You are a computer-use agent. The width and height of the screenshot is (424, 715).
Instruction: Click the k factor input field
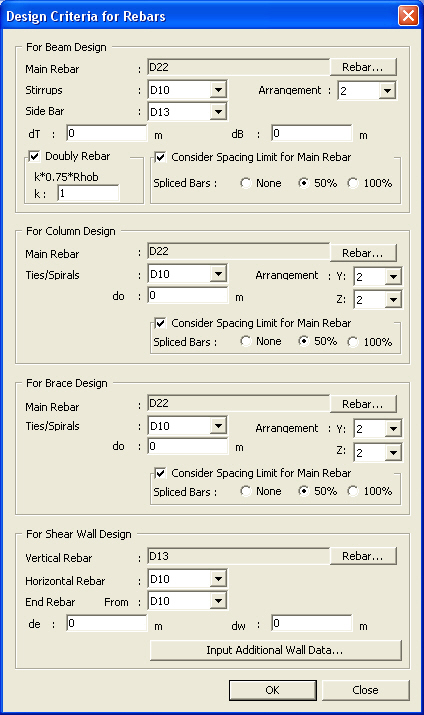pyautogui.click(x=88, y=193)
